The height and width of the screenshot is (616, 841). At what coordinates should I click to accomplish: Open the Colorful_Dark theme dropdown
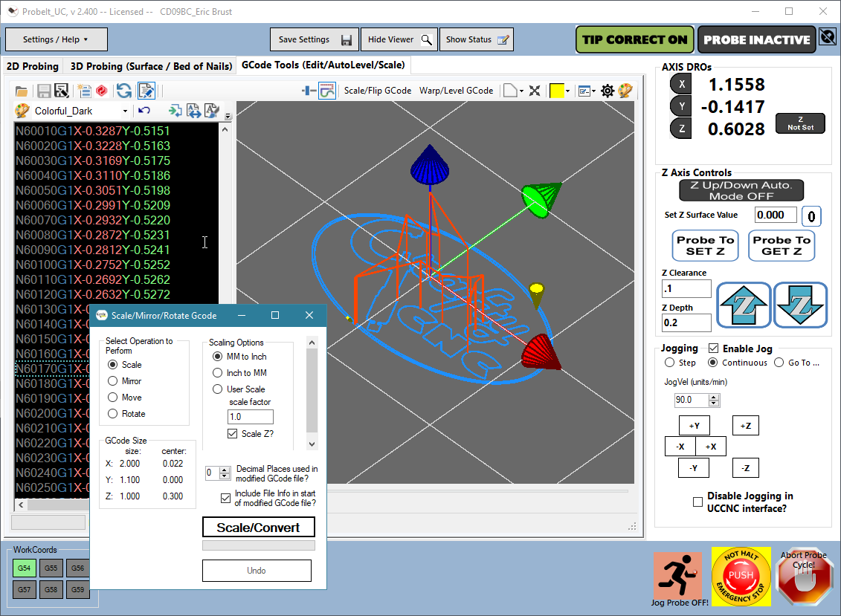tap(125, 111)
